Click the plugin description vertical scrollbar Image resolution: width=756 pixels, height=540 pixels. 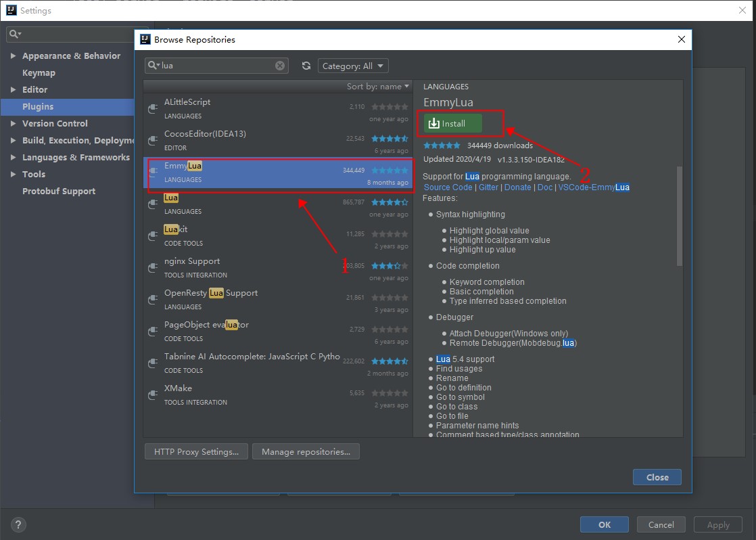tap(680, 216)
